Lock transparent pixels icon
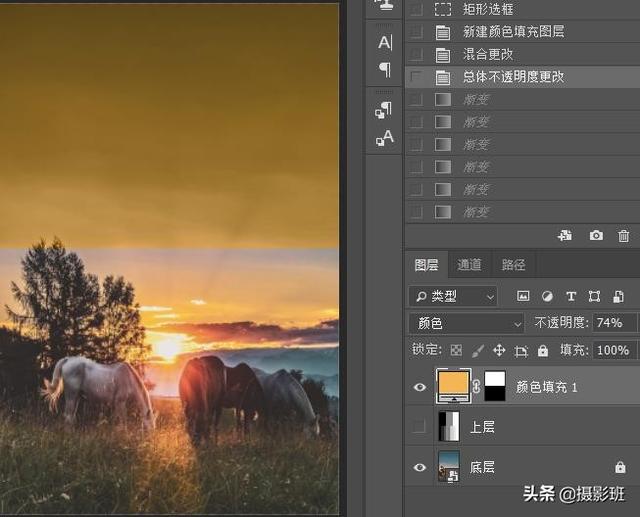Image resolution: width=640 pixels, height=517 pixels. click(456, 350)
